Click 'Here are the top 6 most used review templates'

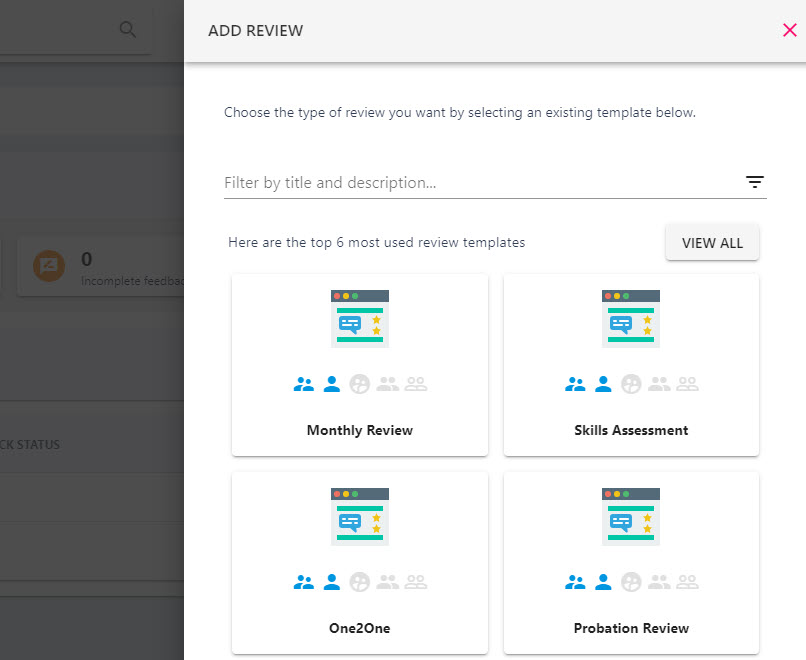point(377,243)
